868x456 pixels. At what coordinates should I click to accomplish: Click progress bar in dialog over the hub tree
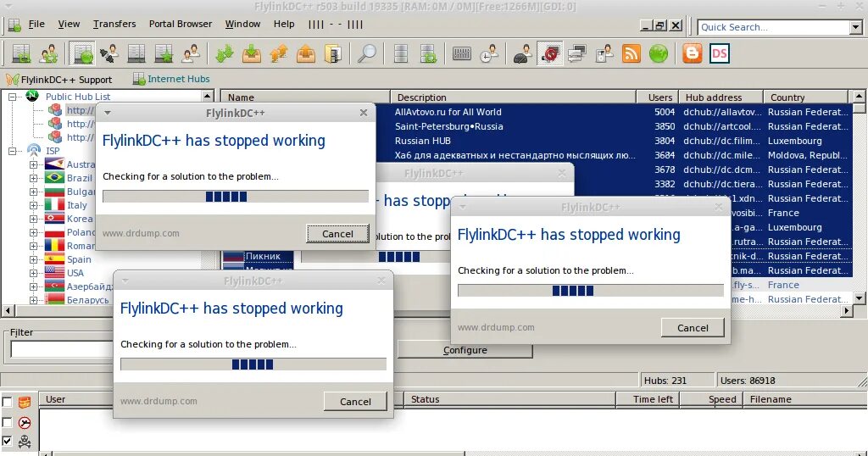[236, 197]
